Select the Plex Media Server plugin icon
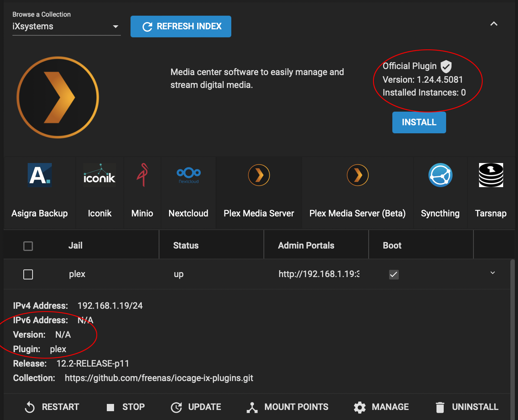Image resolution: width=518 pixels, height=420 pixels. coord(259,175)
